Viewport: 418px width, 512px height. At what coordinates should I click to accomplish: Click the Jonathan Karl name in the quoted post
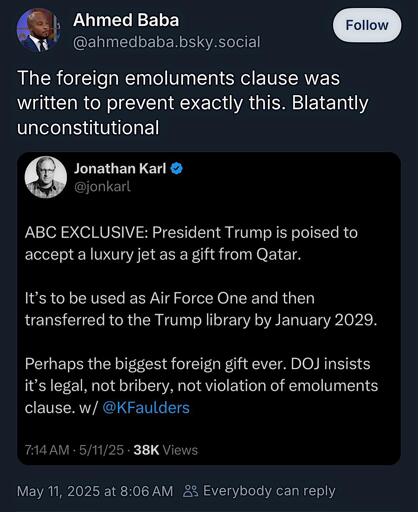pos(120,169)
